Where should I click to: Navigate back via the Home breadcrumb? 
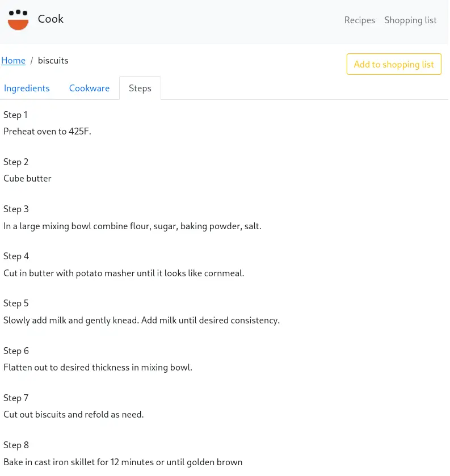coord(13,60)
